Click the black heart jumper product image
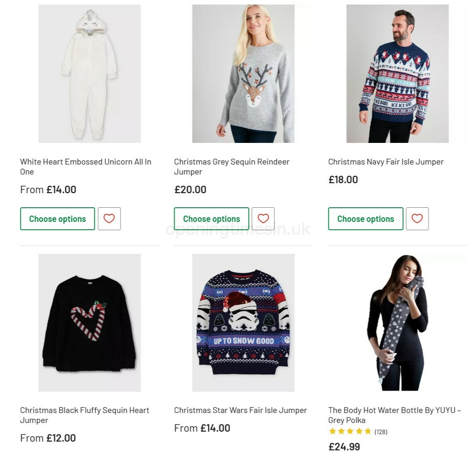476x457 pixels. click(89, 323)
